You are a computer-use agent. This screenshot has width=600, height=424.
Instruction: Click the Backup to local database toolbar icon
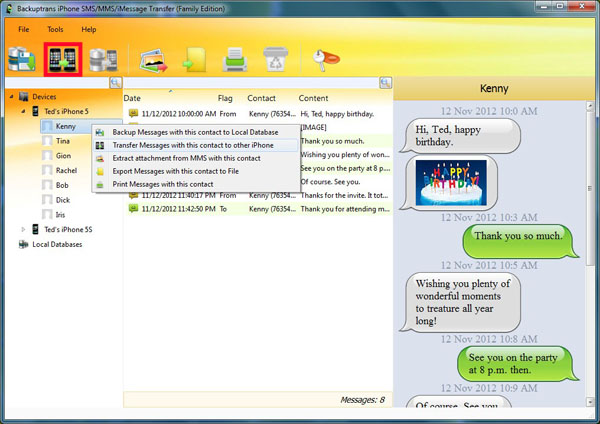point(22,59)
